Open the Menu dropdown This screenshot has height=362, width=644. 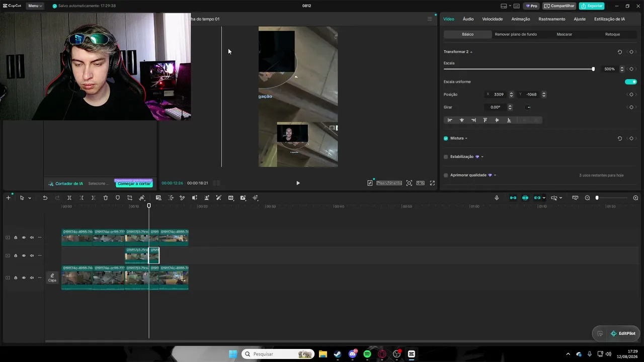point(35,6)
